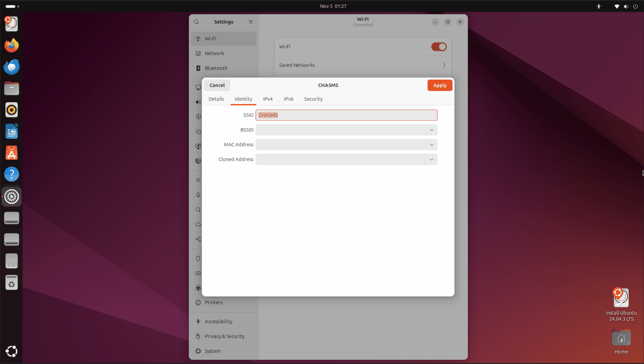Click the Bluetooth icon in sidebar
The image size is (644, 364).
198,68
